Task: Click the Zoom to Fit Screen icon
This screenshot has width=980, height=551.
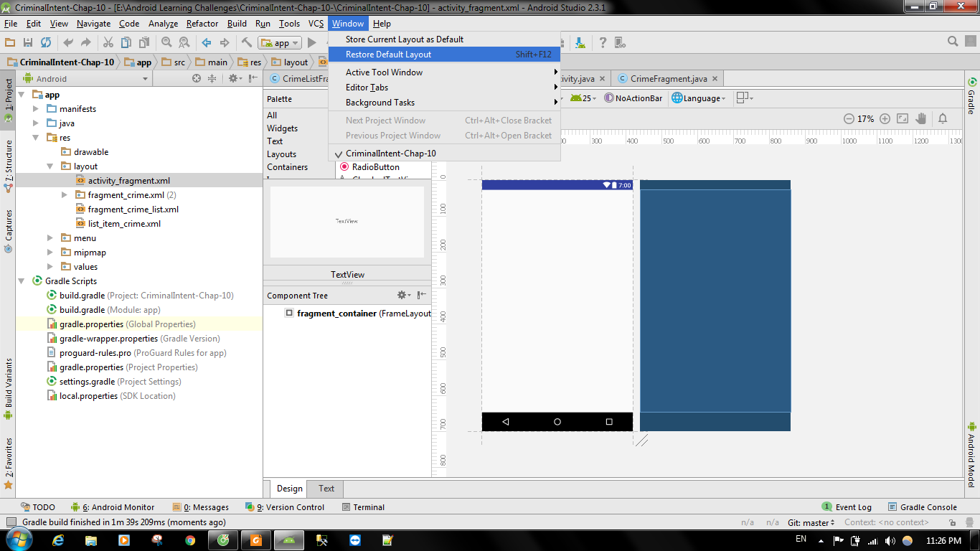Action: point(903,119)
